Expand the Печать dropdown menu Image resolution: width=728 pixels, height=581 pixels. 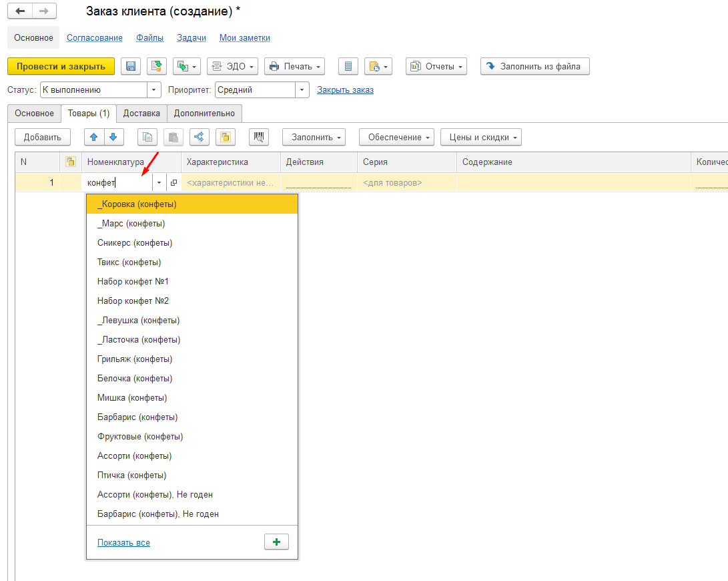(x=294, y=66)
